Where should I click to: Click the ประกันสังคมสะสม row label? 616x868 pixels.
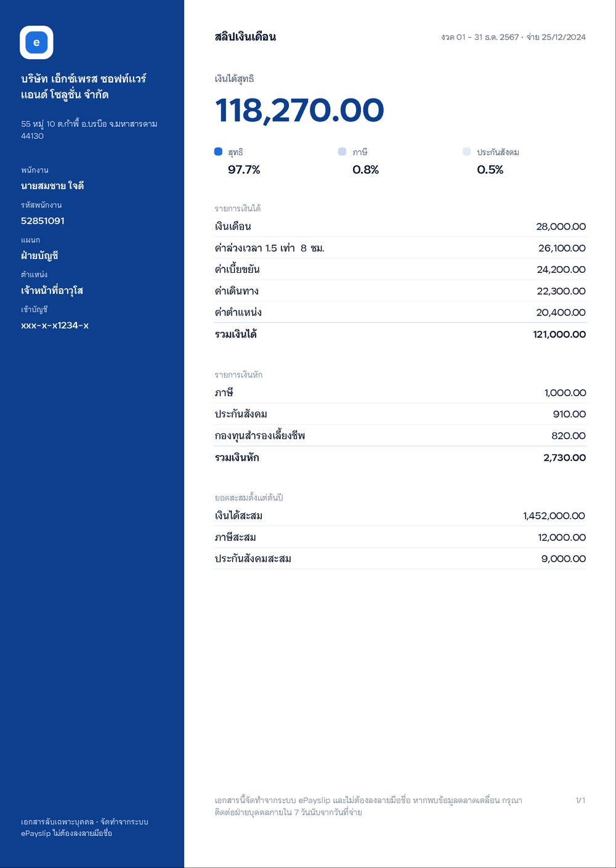pos(253,559)
